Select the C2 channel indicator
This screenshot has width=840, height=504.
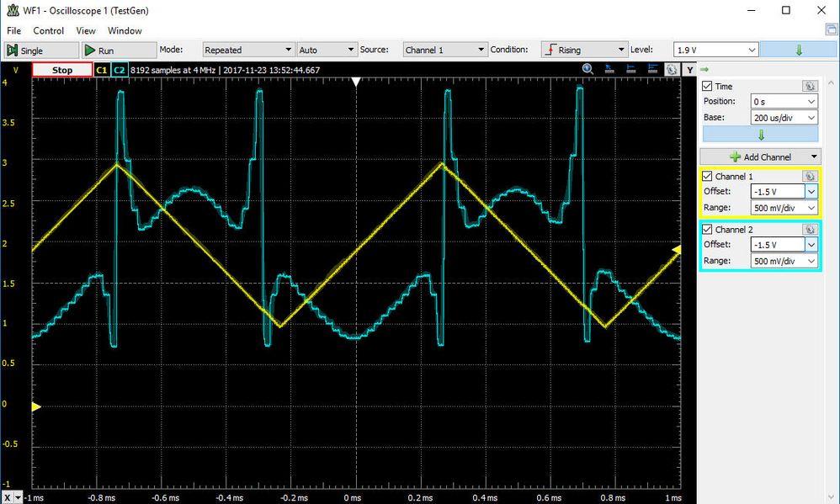[x=119, y=70]
